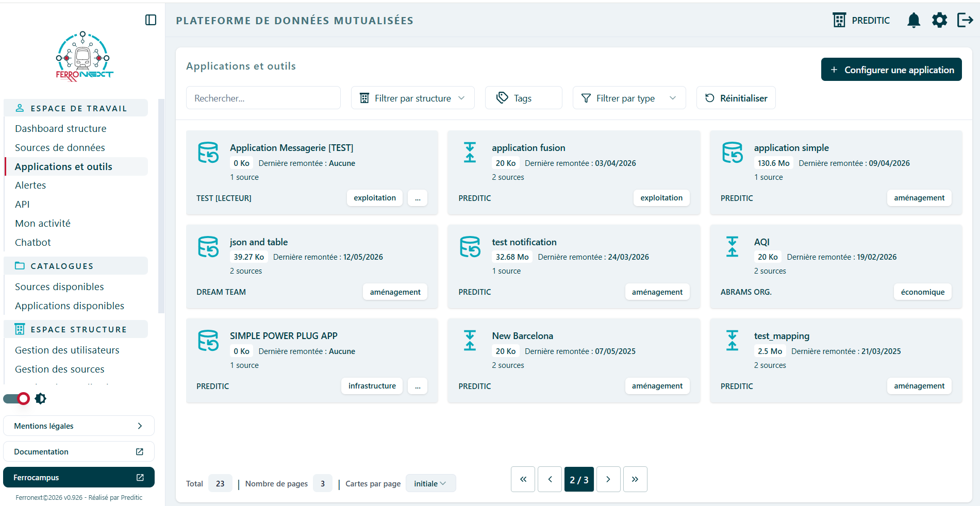Go to next page arrow
This screenshot has width=980, height=506.
pos(608,479)
